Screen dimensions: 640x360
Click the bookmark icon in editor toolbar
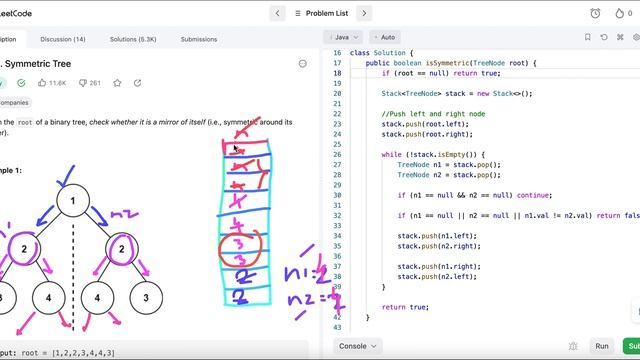[587, 37]
